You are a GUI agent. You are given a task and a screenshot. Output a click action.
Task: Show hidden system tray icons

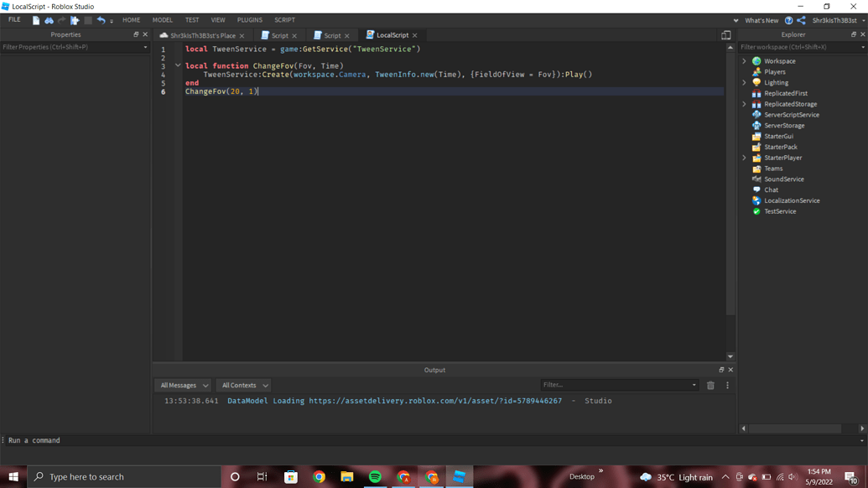pyautogui.click(x=725, y=477)
